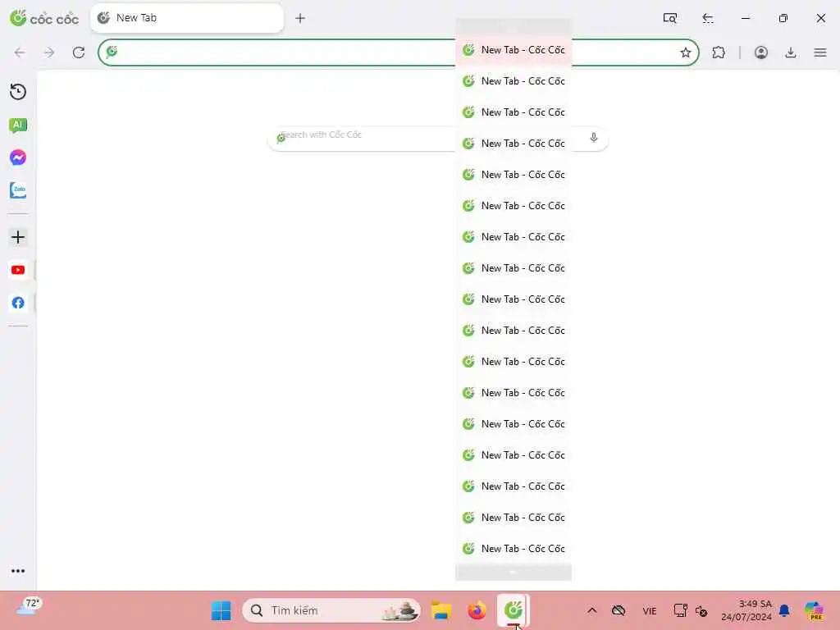This screenshot has width=840, height=630.
Task: Open the AI chat sidebar icon
Action: pos(18,126)
